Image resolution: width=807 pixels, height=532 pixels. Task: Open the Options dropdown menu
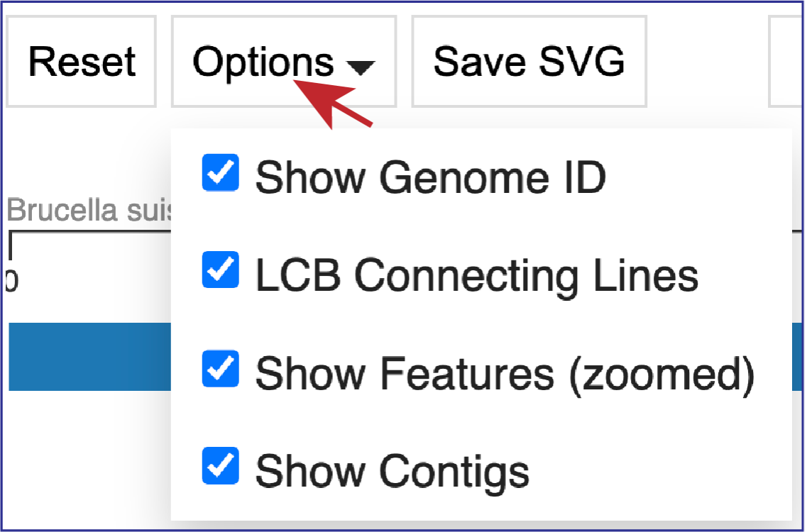284,62
